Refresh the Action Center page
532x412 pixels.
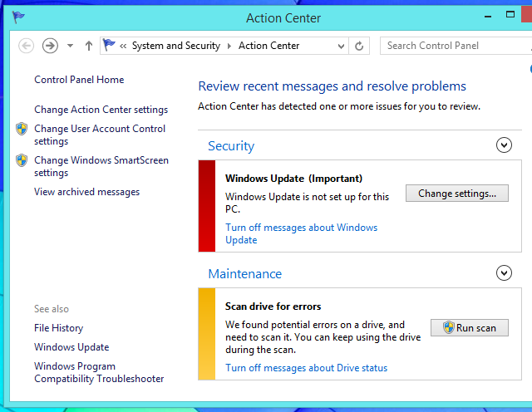click(x=359, y=46)
